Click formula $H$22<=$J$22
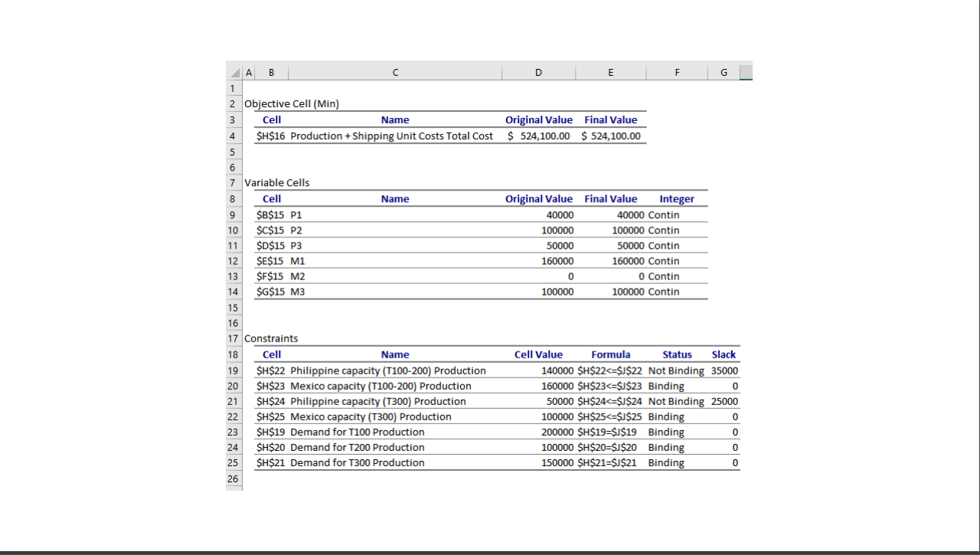Image resolution: width=980 pixels, height=555 pixels. (609, 371)
